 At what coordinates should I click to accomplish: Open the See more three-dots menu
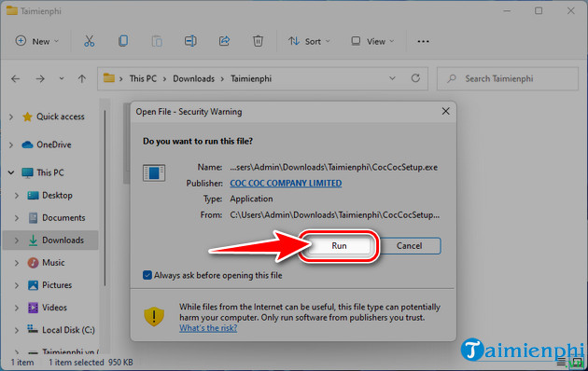(x=424, y=41)
